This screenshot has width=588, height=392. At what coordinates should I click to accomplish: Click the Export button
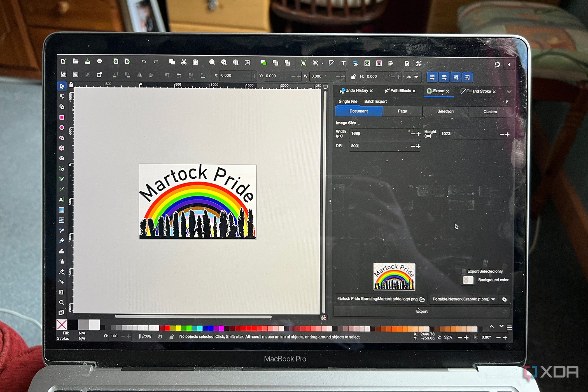tap(422, 311)
